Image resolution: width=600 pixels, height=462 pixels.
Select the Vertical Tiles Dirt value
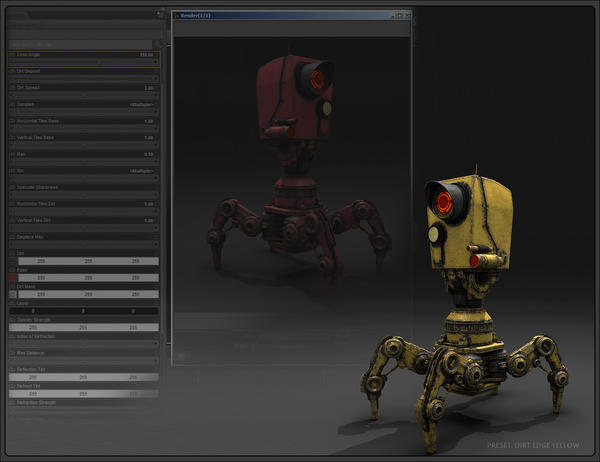pyautogui.click(x=149, y=220)
